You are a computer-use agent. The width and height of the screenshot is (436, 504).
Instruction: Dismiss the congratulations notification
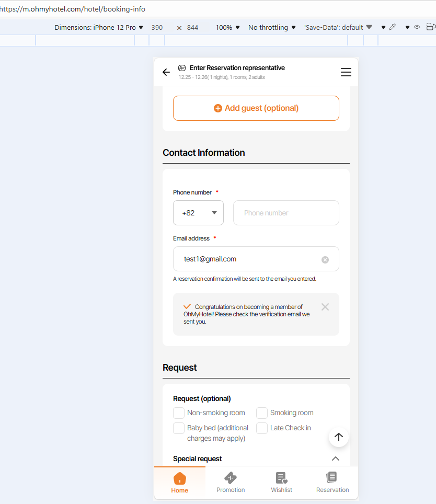[325, 307]
